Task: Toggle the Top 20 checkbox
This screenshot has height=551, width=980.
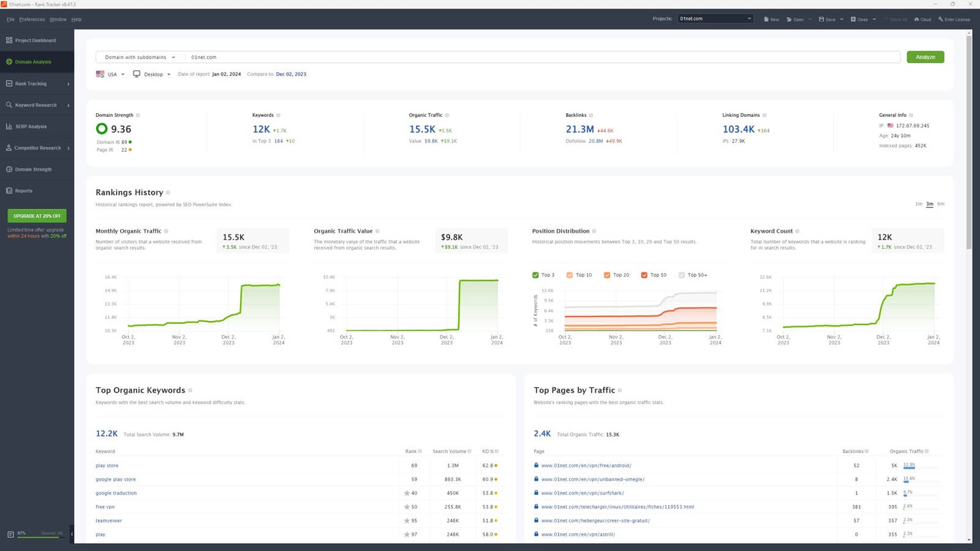Action: tap(607, 275)
